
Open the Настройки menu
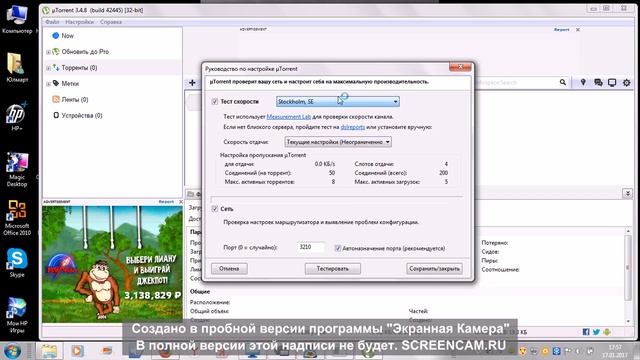80,22
